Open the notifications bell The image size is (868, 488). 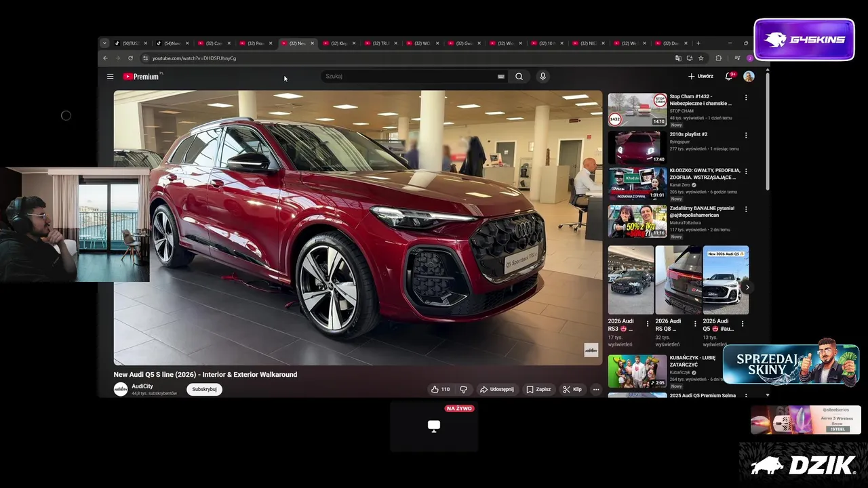(730, 77)
